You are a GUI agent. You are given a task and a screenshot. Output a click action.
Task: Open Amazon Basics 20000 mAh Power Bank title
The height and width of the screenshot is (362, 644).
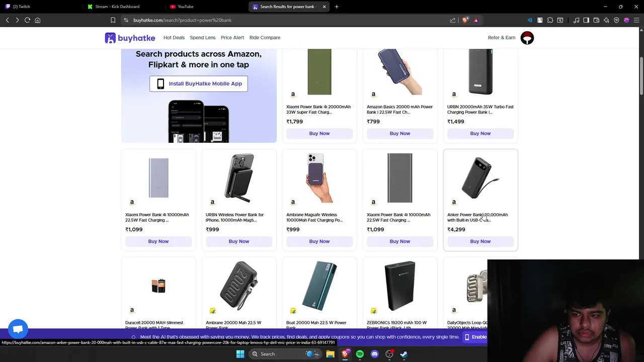[399, 109]
